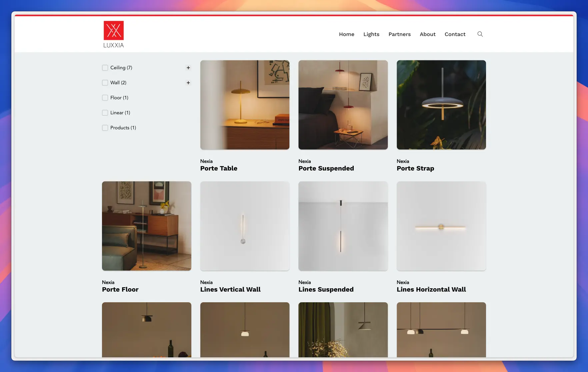Open the Contact page

[455, 34]
